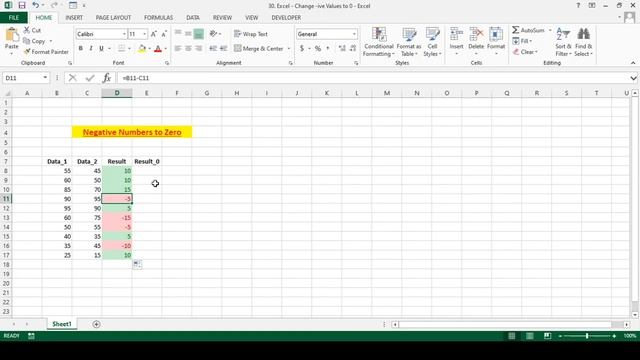The height and width of the screenshot is (360, 640).
Task: Apply Percent Style format
Action: 318,49
